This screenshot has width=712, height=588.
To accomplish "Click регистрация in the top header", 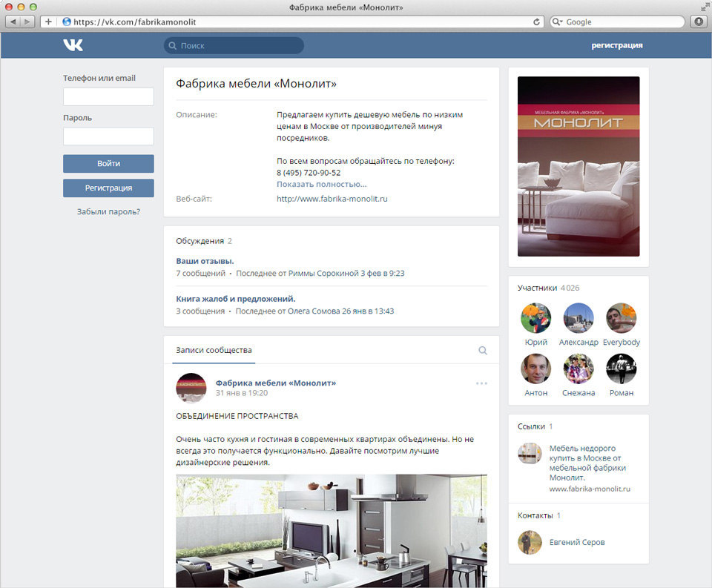I will point(616,45).
